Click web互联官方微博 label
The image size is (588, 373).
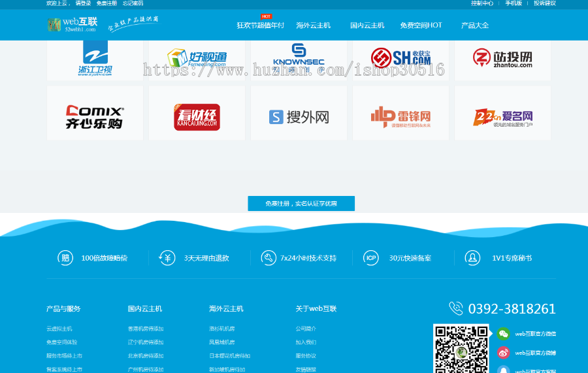(x=536, y=353)
